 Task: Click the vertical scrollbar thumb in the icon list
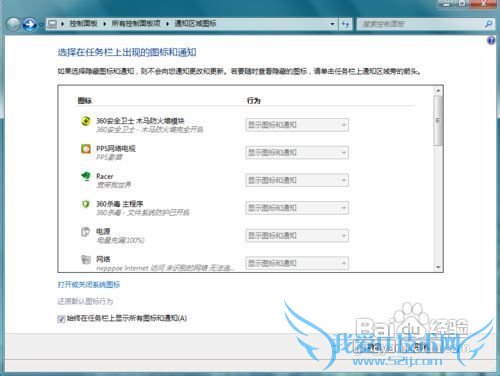[x=438, y=121]
